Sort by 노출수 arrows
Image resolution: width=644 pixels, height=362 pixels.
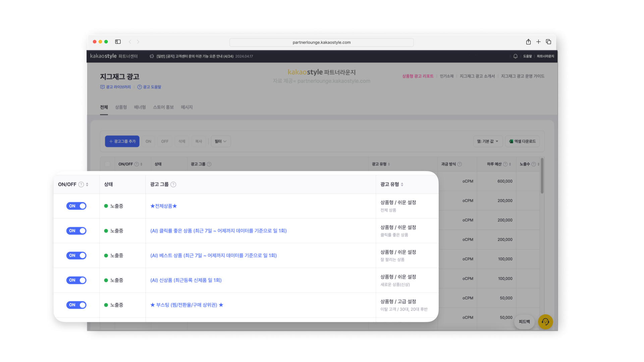tap(539, 164)
